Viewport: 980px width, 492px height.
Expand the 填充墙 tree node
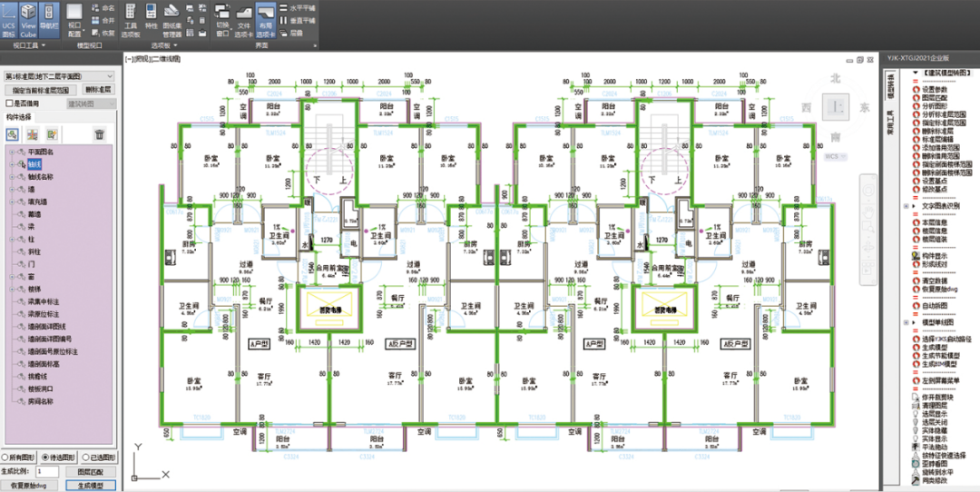12,202
